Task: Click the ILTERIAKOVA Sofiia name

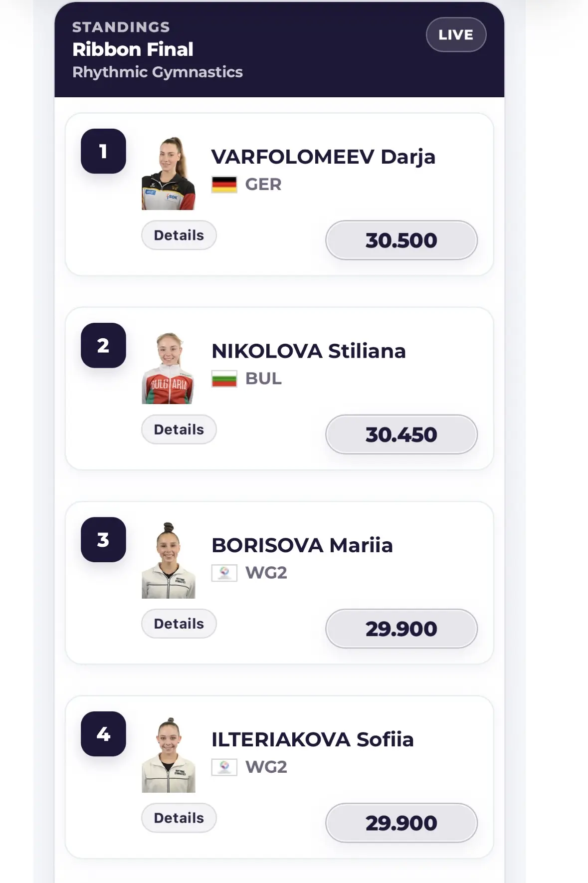Action: [x=313, y=739]
